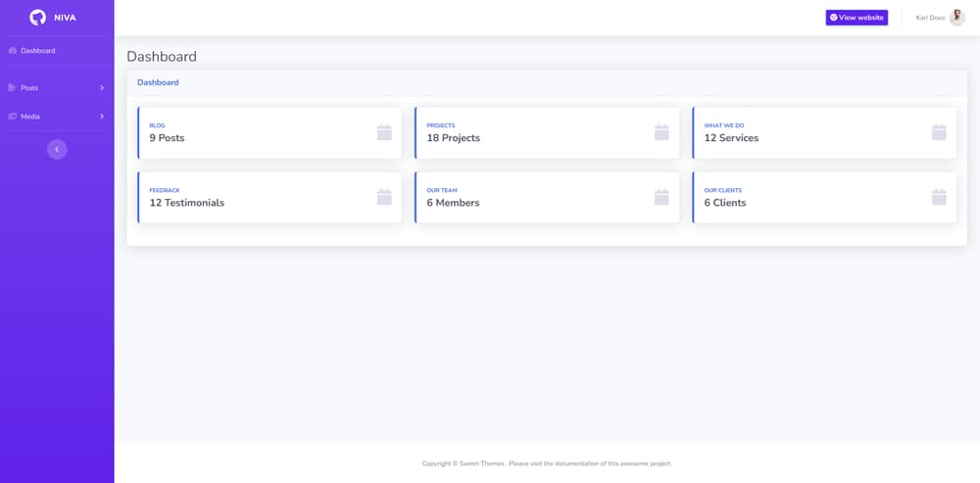Click calendar icon on What We Do card
The height and width of the screenshot is (483, 980).
coord(939,132)
